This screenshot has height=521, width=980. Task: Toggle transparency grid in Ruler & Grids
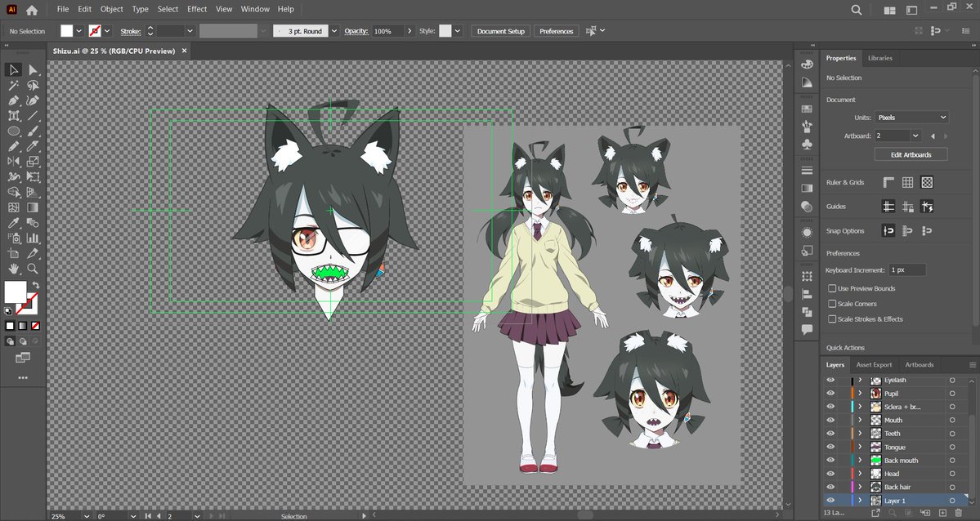[927, 182]
